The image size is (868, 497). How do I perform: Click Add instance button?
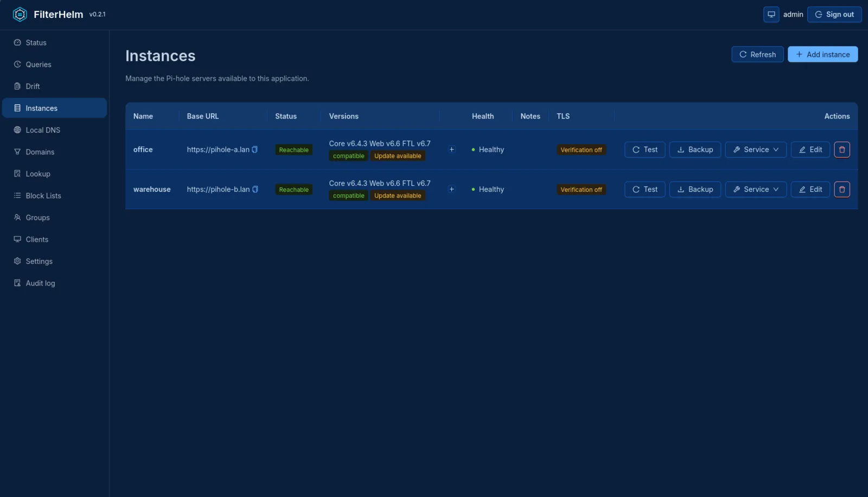point(822,54)
